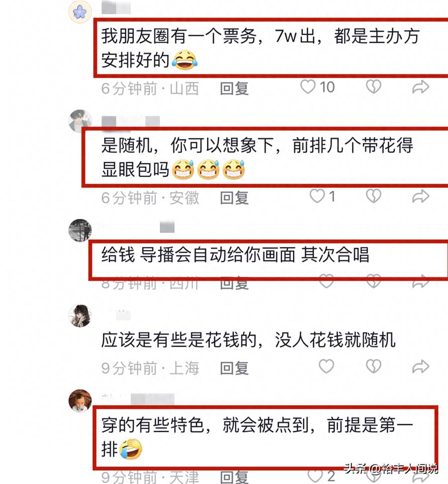Viewport: 448px width, 484px height.
Task: Reply to the Tianjin comment via 回复
Action: point(234,477)
